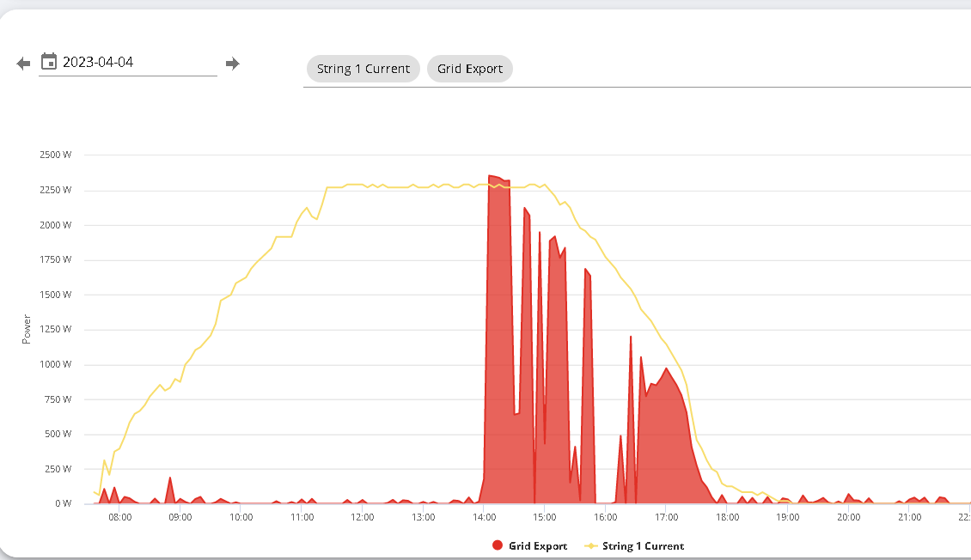
Task: Select the String 1 Current chip
Action: (x=363, y=69)
